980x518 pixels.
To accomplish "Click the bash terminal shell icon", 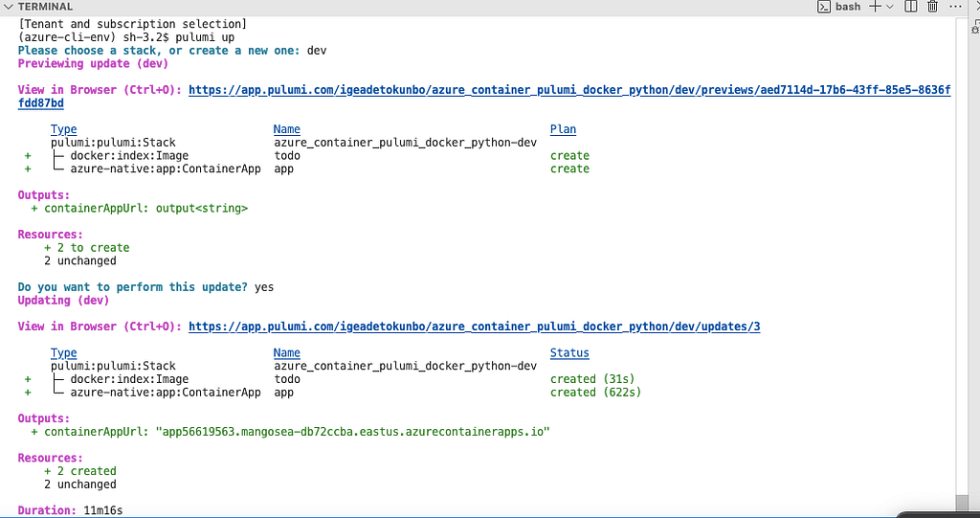I will 824,7.
